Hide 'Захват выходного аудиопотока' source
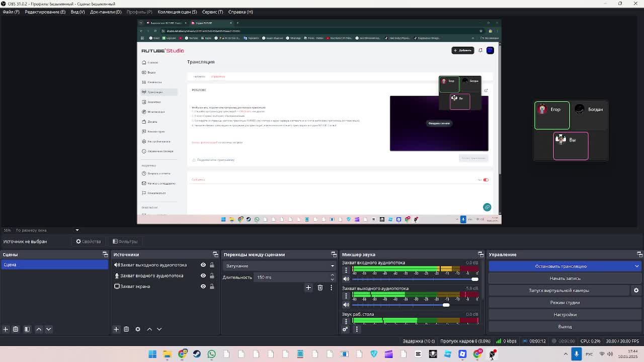Screen dimensions: 644x362 (x=203, y=265)
